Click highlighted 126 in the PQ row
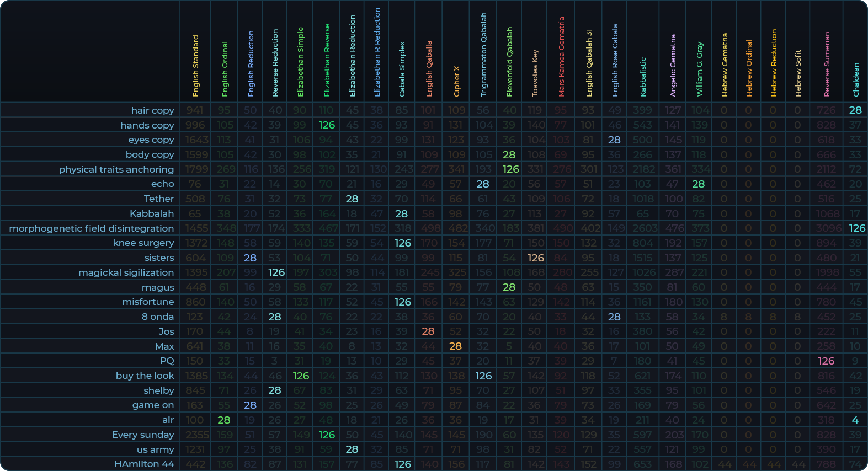 (x=826, y=361)
